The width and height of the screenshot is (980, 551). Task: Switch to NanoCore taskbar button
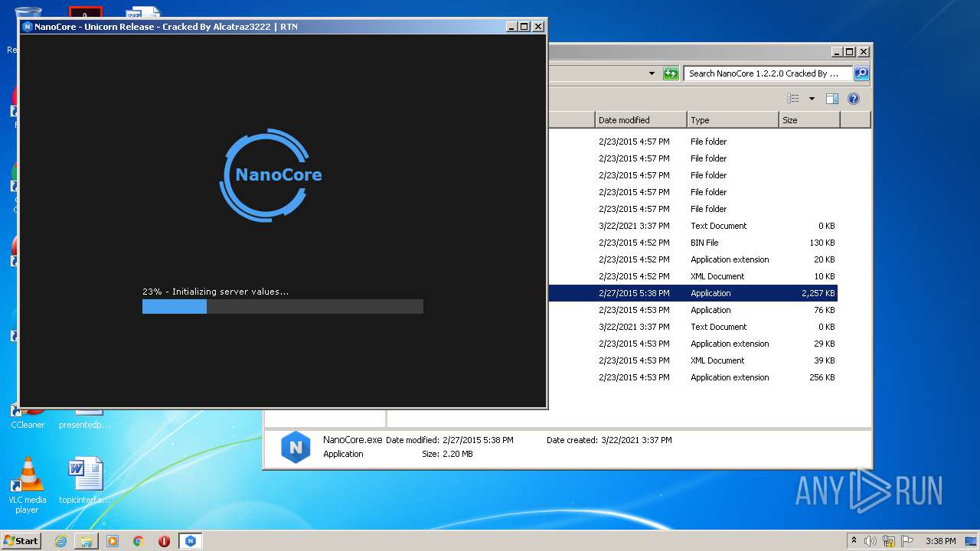pyautogui.click(x=191, y=541)
